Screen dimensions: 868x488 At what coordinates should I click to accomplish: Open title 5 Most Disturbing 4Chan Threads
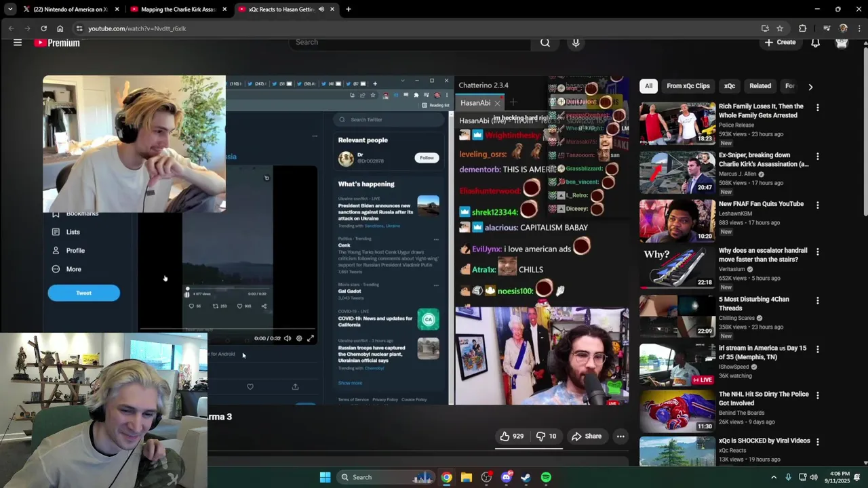pos(753,304)
